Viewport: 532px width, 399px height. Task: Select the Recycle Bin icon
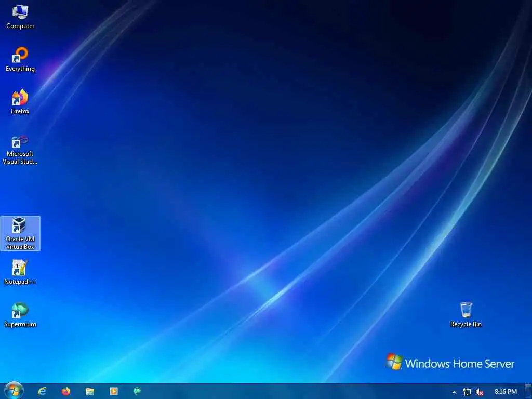[466, 315]
